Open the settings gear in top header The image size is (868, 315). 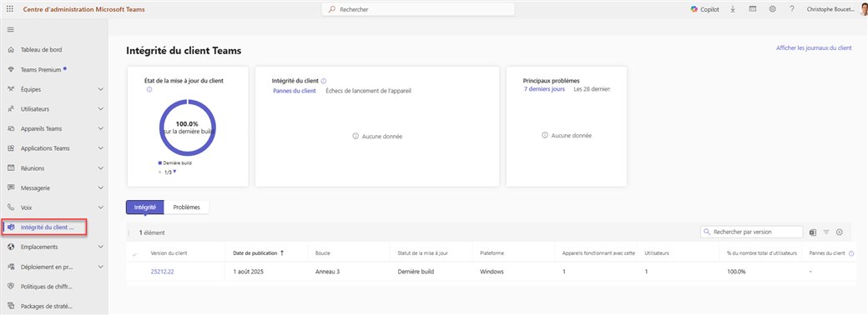pyautogui.click(x=772, y=9)
